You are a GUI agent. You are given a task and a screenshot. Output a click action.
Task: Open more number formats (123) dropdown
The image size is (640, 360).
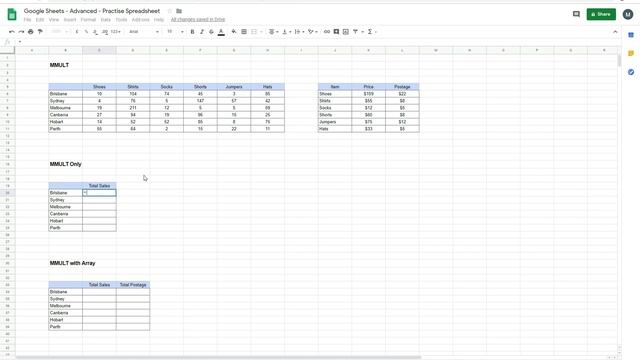pos(116,31)
